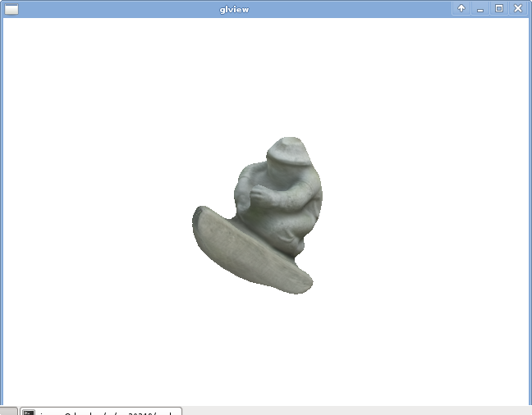Click the partially visible leftmost taskbar button
This screenshot has height=415, width=532.
[x=7, y=411]
